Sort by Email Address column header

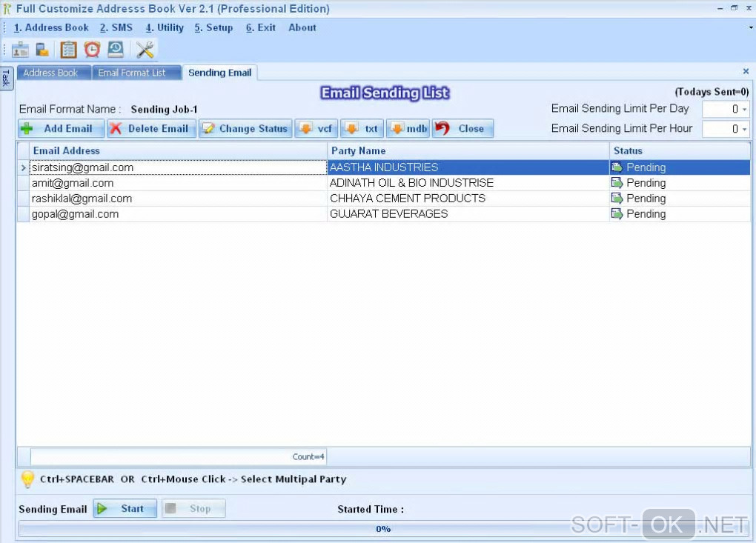tap(178, 151)
